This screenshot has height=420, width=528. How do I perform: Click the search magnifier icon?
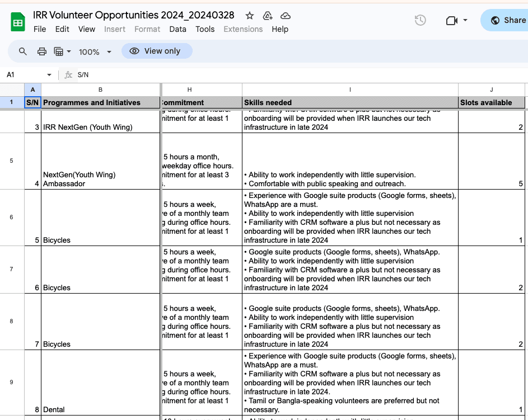click(22, 51)
